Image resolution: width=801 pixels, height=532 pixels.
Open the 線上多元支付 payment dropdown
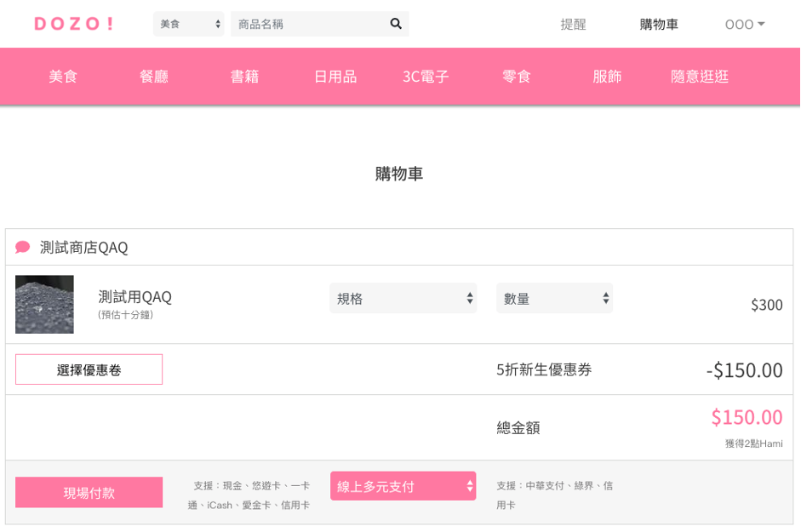pyautogui.click(x=403, y=486)
